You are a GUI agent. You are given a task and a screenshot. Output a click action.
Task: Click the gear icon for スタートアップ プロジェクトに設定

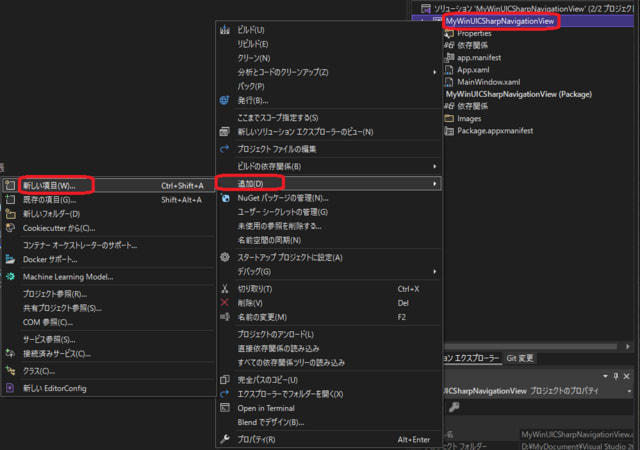click(x=225, y=257)
